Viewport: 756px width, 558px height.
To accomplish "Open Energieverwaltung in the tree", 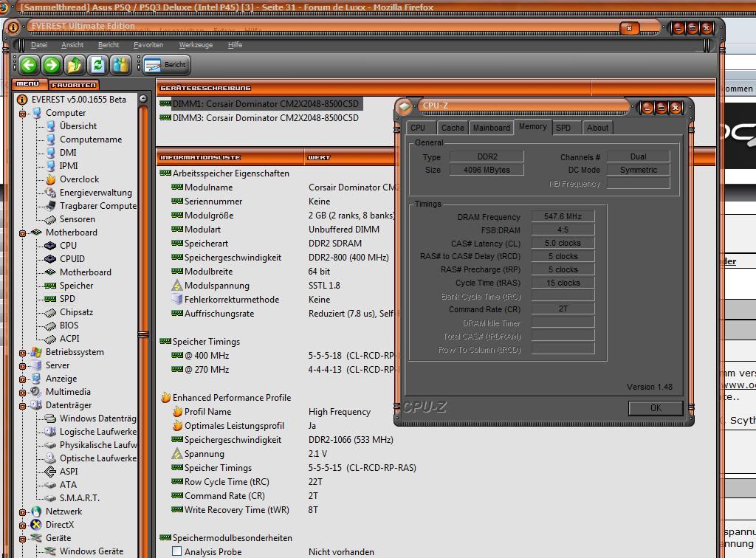I will tap(95, 192).
